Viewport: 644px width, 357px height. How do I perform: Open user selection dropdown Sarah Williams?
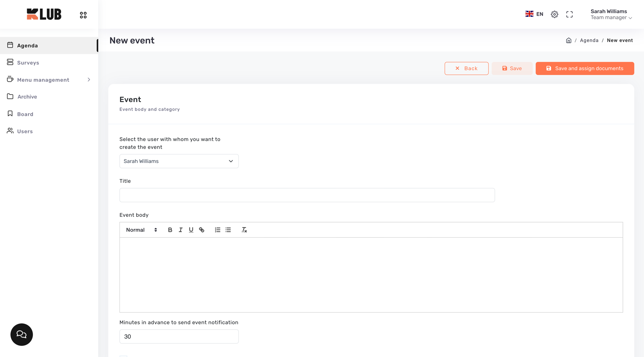coord(179,161)
